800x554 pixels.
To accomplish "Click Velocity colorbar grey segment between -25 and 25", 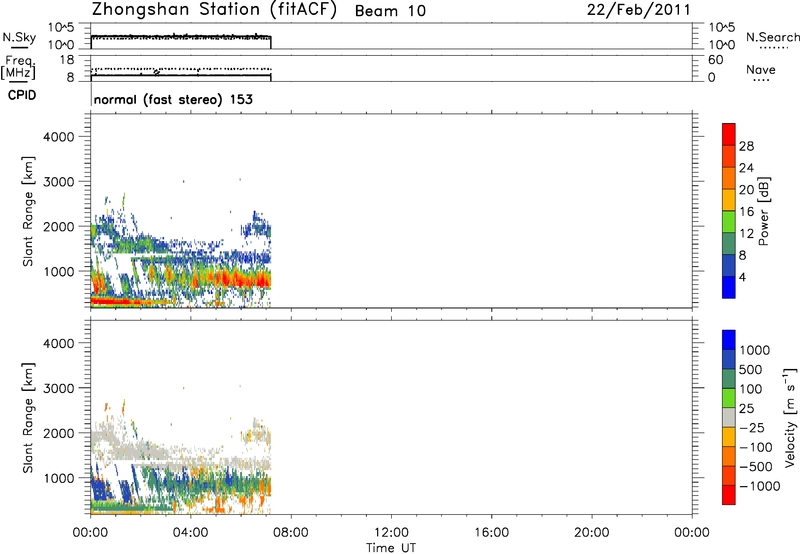I will point(729,417).
